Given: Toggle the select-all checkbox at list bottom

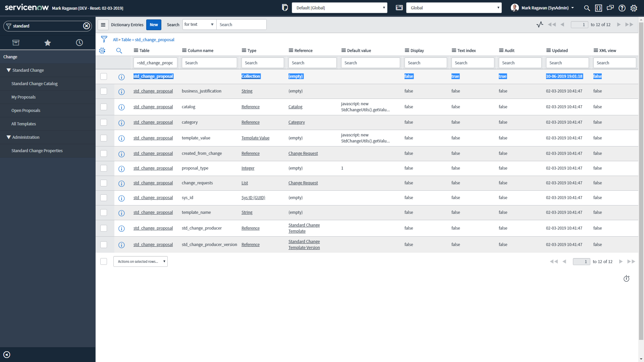Looking at the screenshot, I should coord(104,261).
